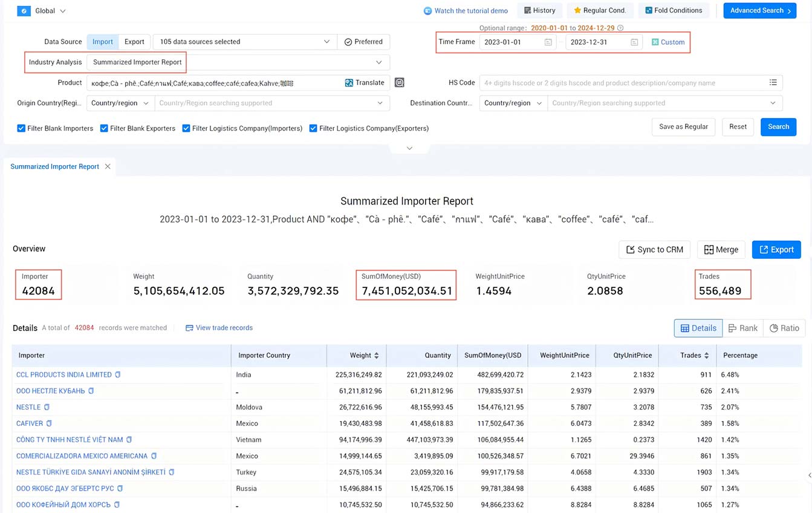
Task: Click the Importer Country column header
Action: tap(279, 355)
